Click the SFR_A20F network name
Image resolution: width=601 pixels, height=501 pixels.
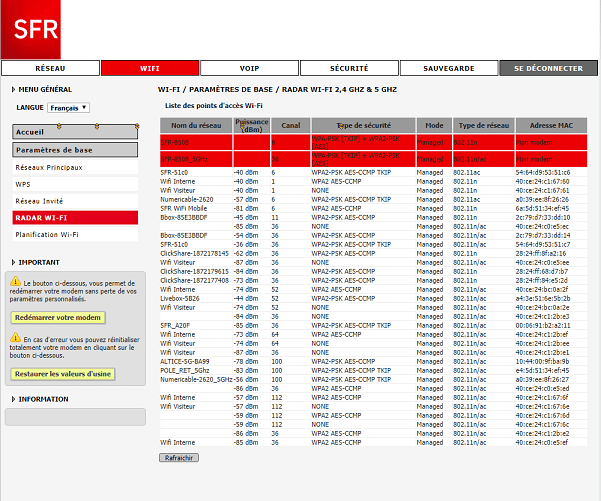tap(175, 325)
